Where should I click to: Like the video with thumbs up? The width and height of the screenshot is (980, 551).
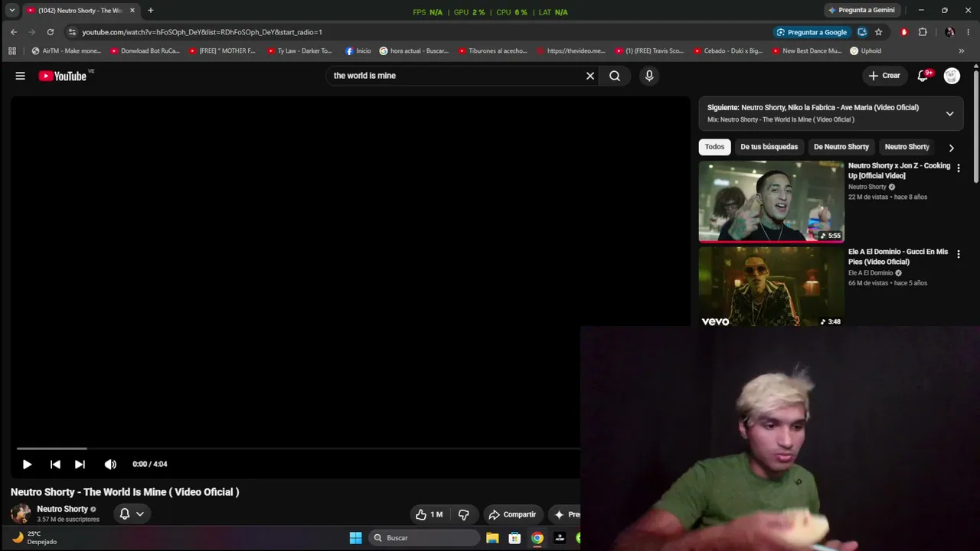(x=428, y=514)
